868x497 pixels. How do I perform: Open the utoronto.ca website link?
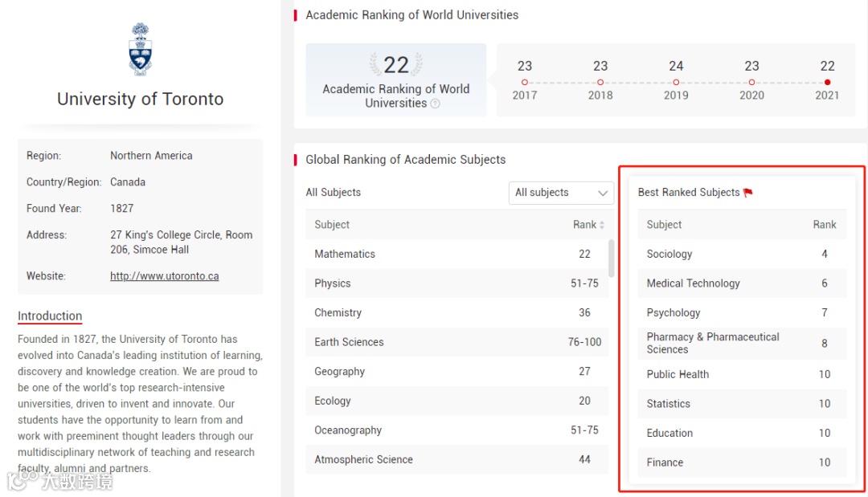[x=165, y=276]
